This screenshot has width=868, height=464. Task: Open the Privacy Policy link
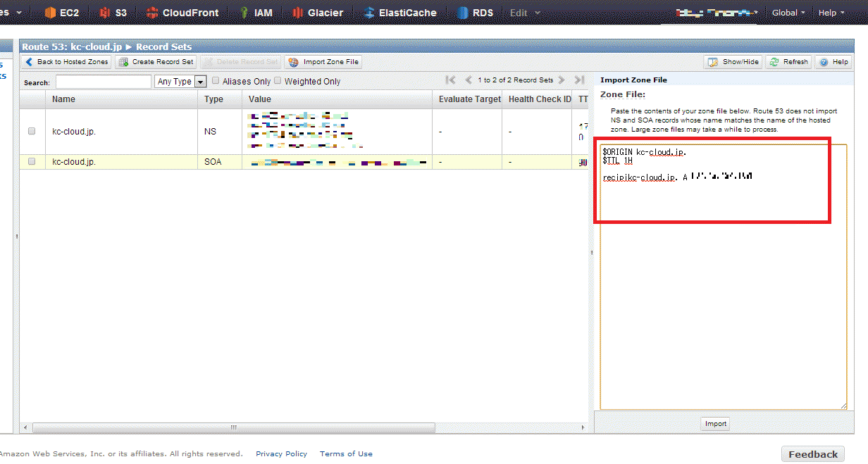pos(281,454)
